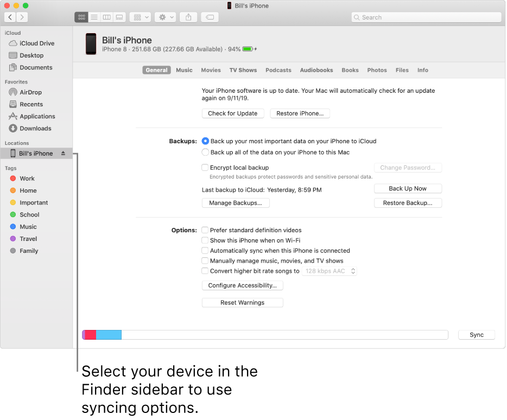
Task: Enable the Encrypt local backup checkbox
Action: point(205,168)
